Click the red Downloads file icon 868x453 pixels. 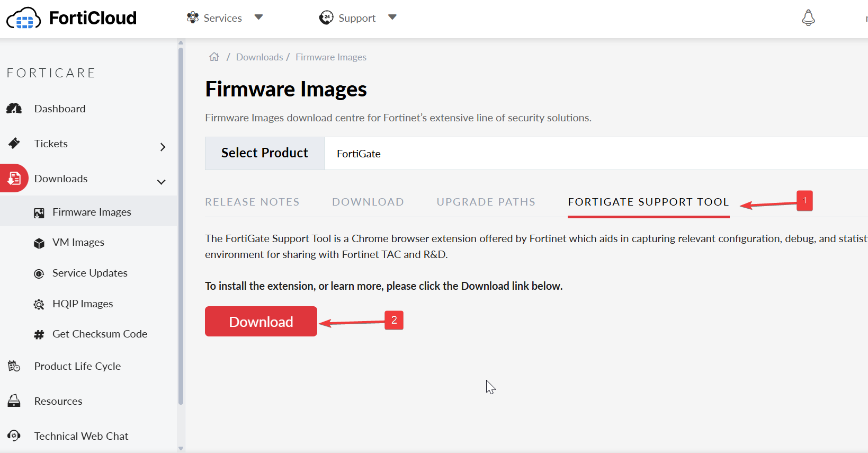(14, 178)
